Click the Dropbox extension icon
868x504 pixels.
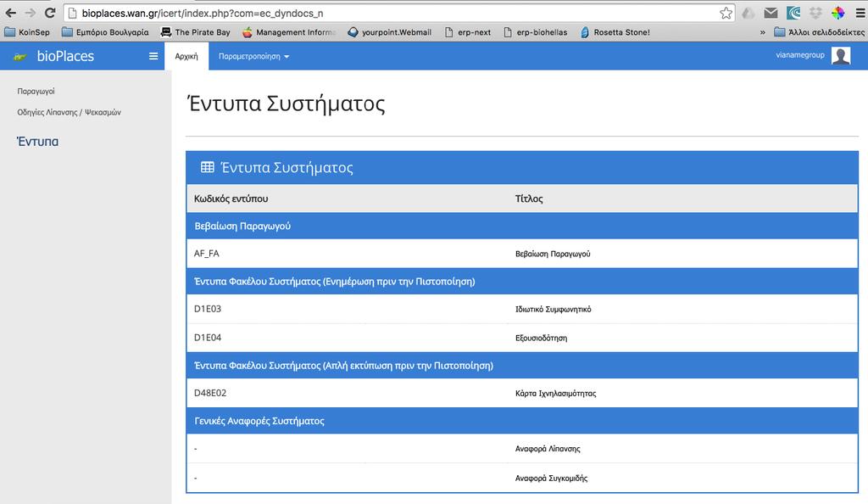coord(816,13)
